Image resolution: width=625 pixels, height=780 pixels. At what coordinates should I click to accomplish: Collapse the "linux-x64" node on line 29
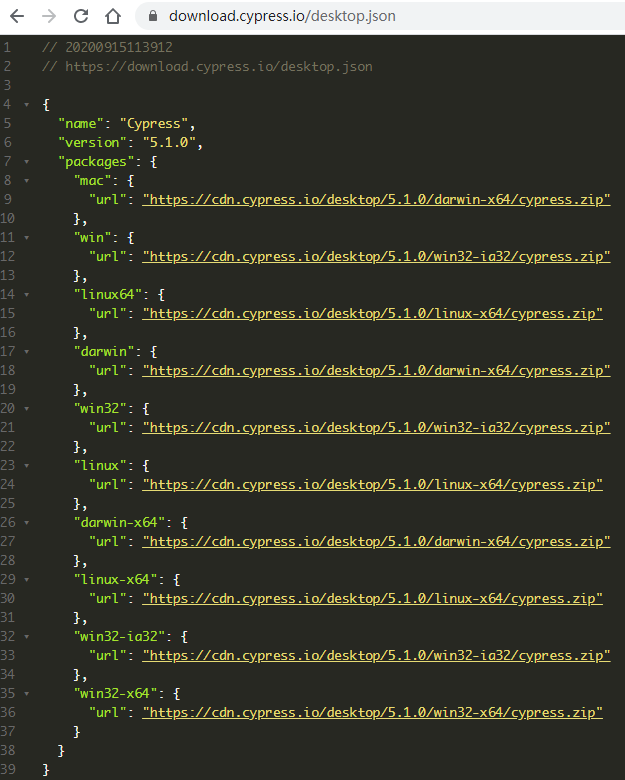pos(26,580)
